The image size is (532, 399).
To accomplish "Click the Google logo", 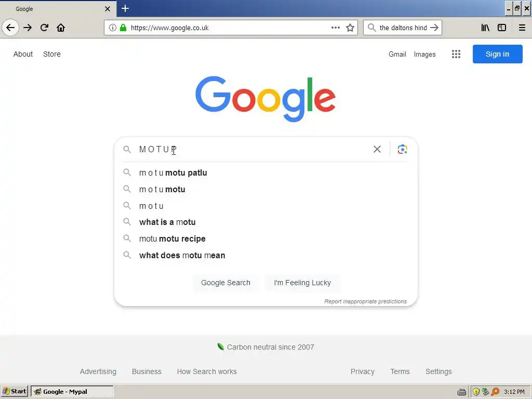I will point(265,99).
